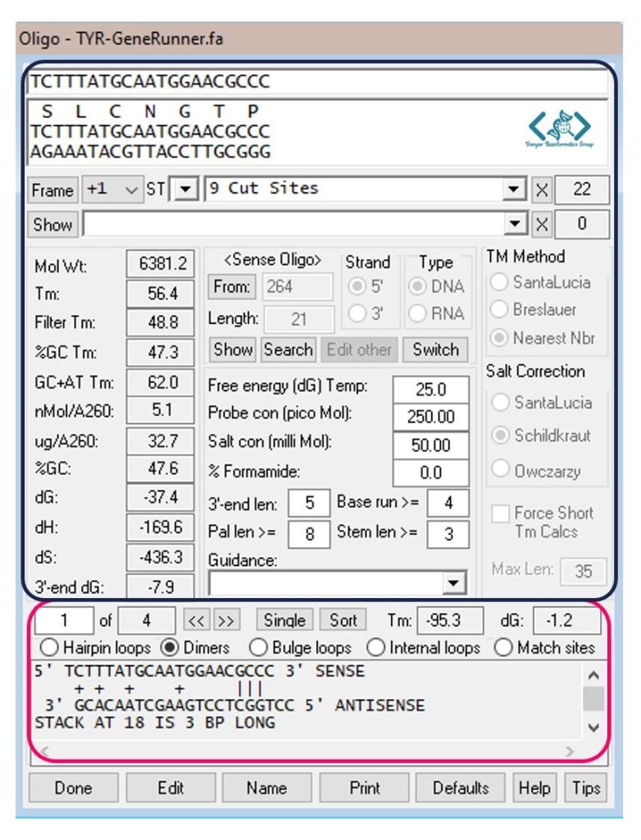Select Owczarzy salt correction

click(500, 468)
